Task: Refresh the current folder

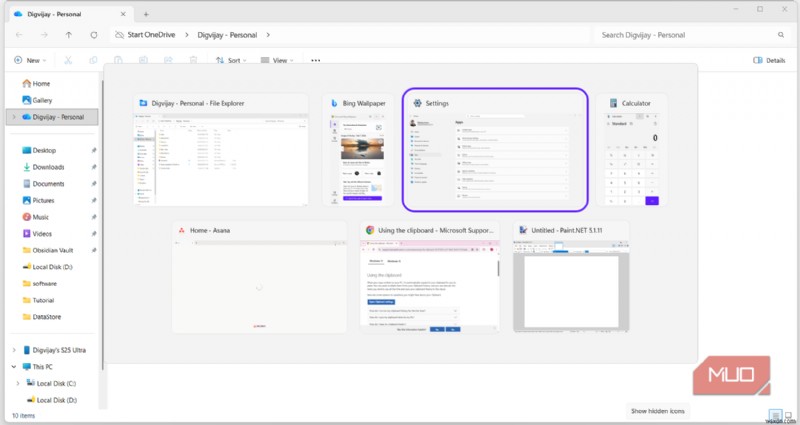Action: (94, 35)
